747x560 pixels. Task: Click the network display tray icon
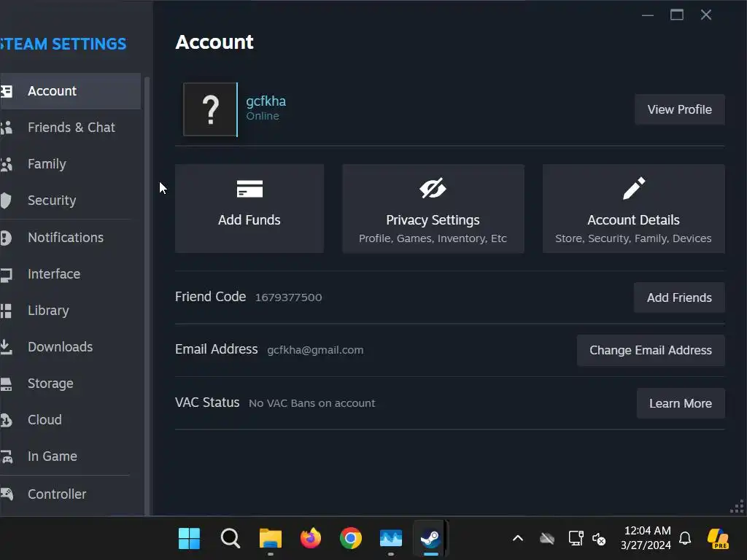(576, 538)
